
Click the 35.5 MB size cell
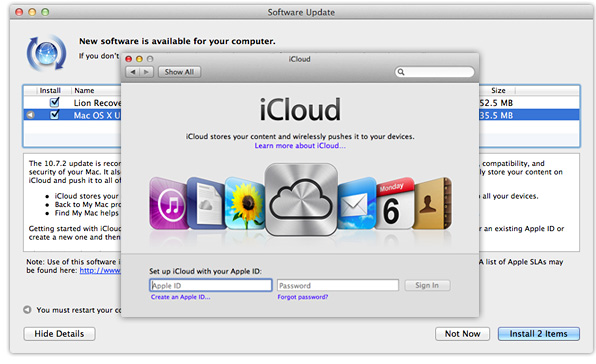[496, 115]
